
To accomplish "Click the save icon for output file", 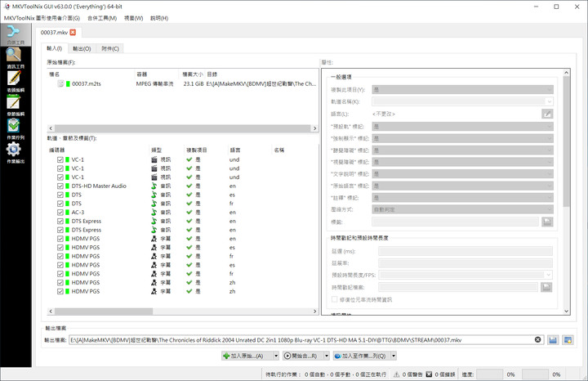I will pyautogui.click(x=553, y=340).
